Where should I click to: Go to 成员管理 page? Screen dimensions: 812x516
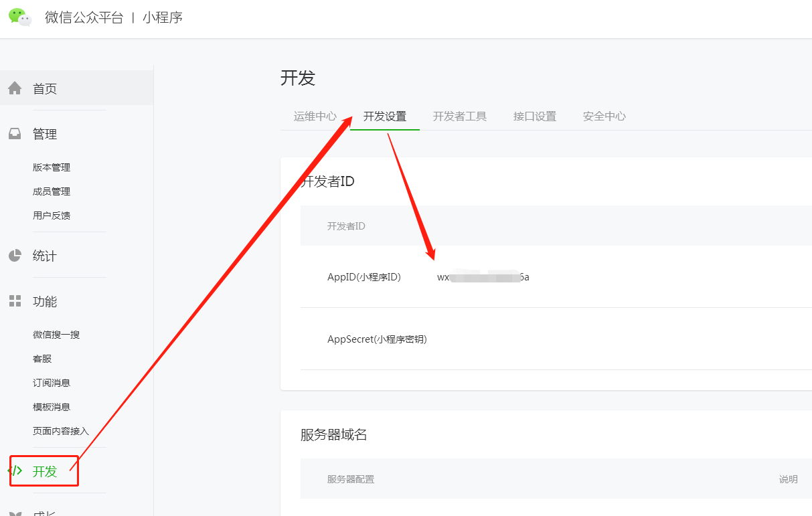pyautogui.click(x=52, y=191)
